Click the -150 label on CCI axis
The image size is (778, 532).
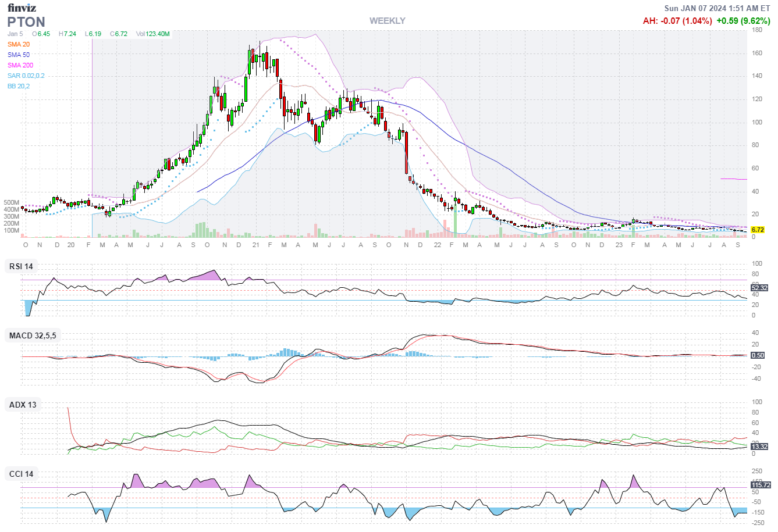point(759,512)
